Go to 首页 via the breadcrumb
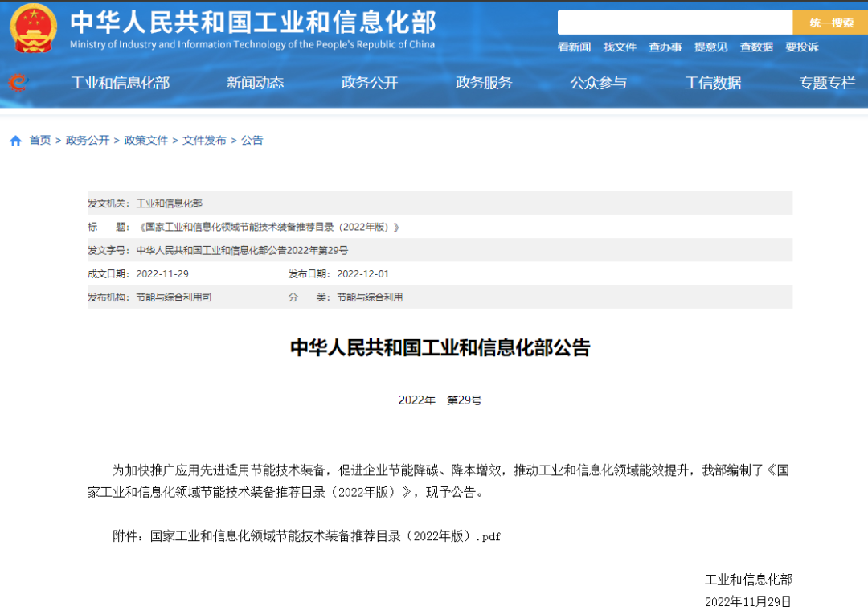 40,141
